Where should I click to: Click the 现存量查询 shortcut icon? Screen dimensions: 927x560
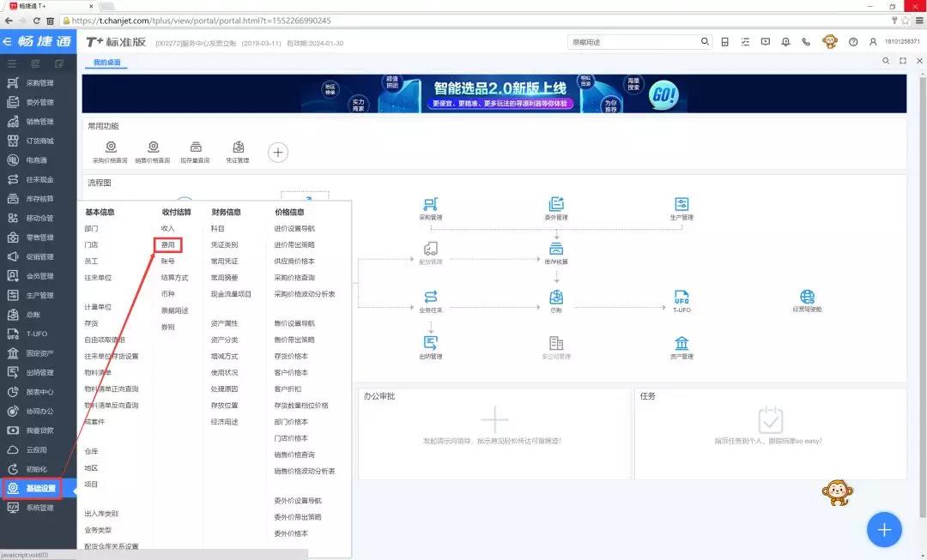[x=196, y=148]
